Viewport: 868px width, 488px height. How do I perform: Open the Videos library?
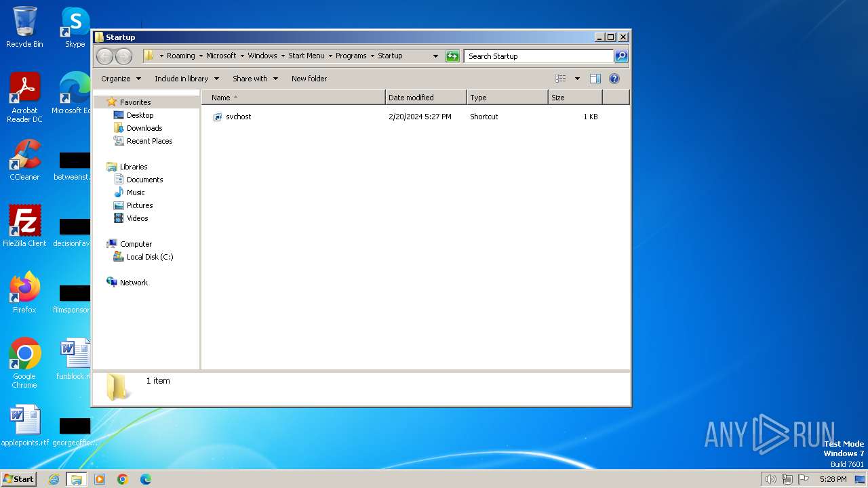[137, 218]
